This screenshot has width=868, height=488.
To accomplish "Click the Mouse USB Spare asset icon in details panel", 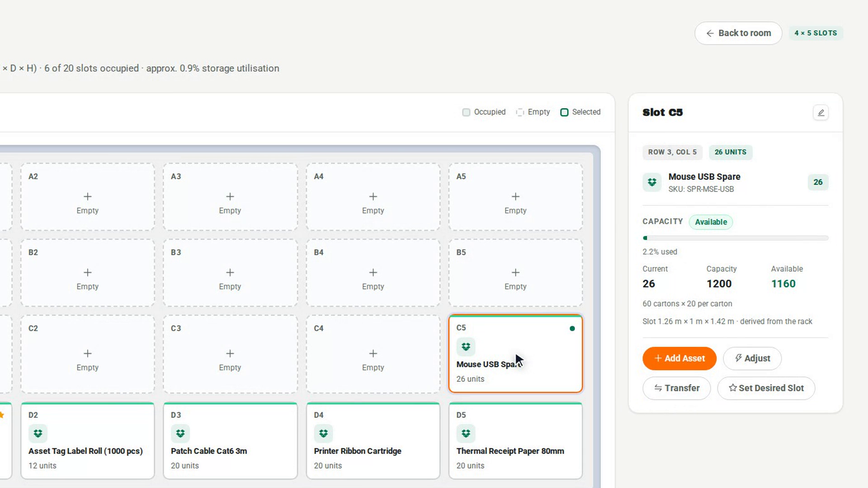I will (652, 182).
